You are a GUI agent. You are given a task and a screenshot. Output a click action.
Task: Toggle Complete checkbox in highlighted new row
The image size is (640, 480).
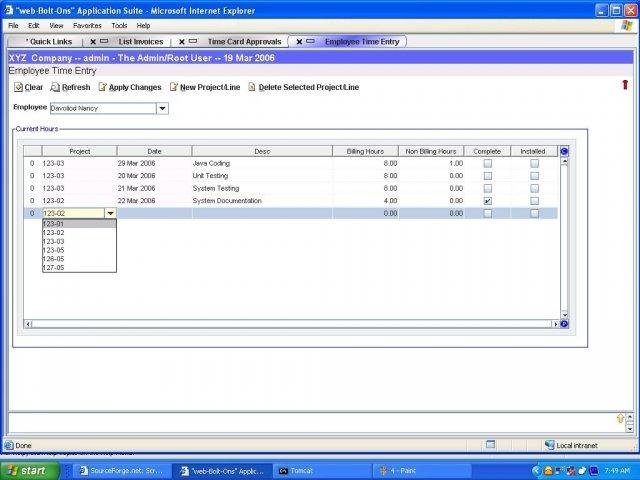click(x=487, y=213)
